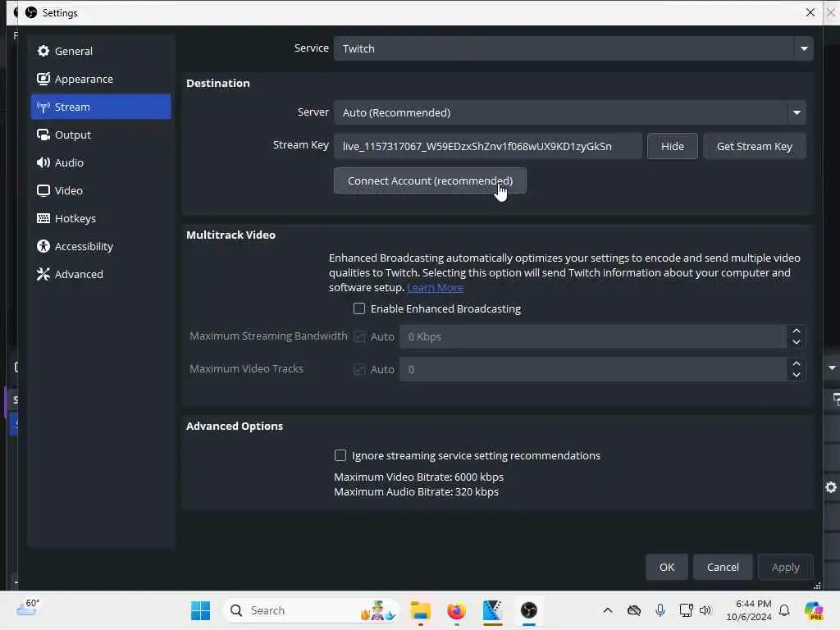Switch to Video settings tab
Image resolution: width=840 pixels, height=630 pixels.
[x=101, y=190]
